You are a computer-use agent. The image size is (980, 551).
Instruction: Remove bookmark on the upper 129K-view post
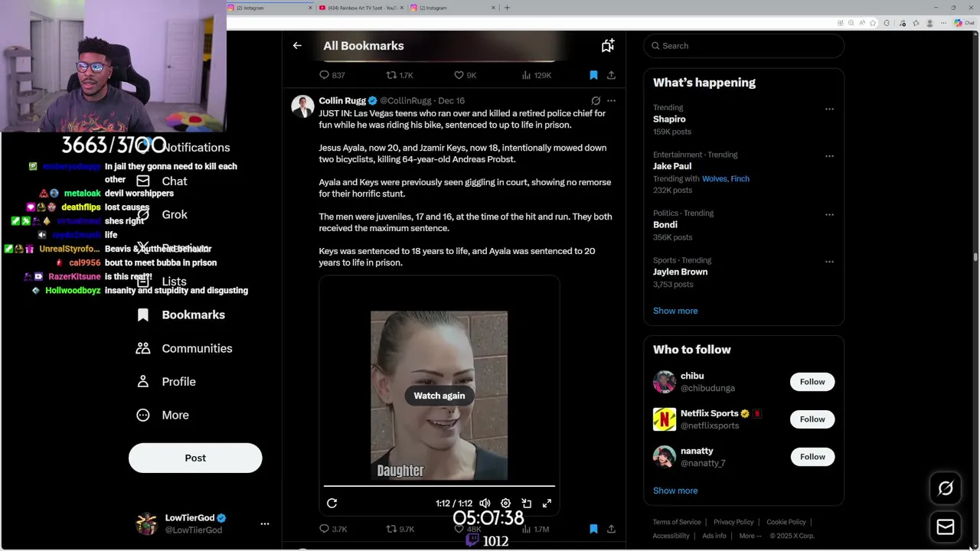coord(593,75)
